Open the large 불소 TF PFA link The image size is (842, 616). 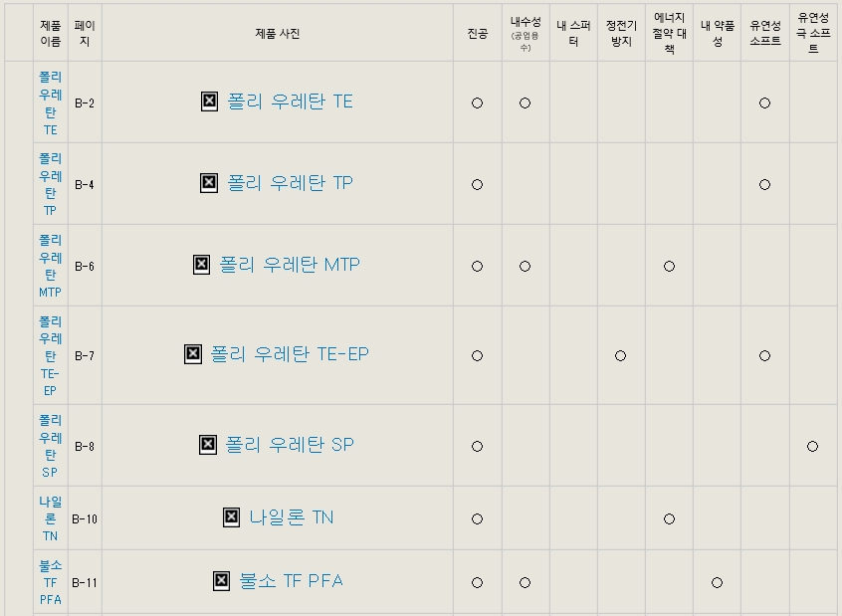point(291,581)
